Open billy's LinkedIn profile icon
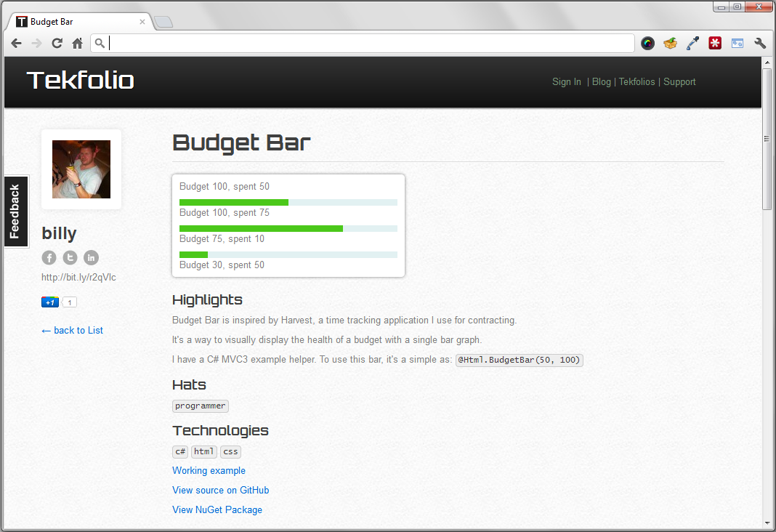This screenshot has width=776, height=532. pos(91,257)
